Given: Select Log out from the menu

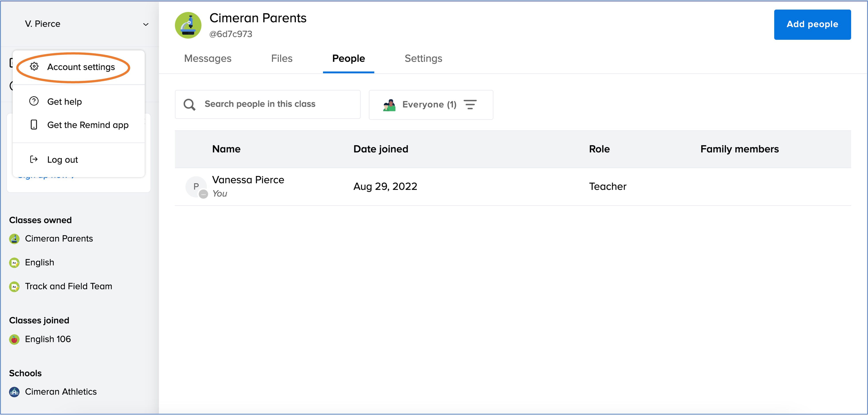Looking at the screenshot, I should point(79,160).
